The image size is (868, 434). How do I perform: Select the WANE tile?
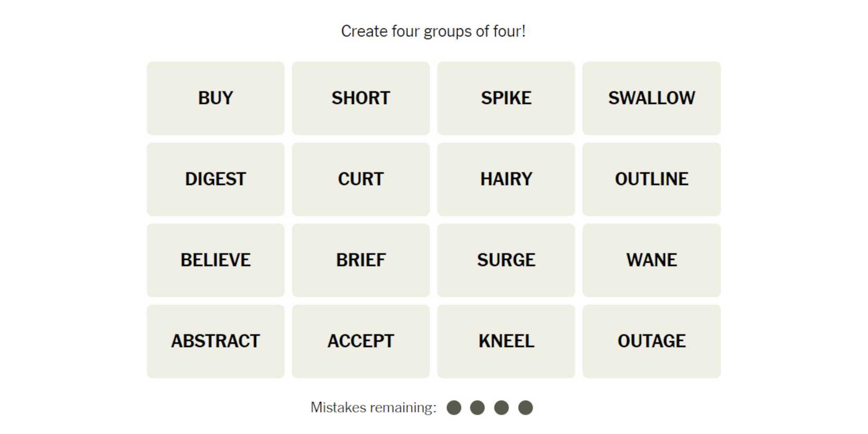tap(651, 260)
